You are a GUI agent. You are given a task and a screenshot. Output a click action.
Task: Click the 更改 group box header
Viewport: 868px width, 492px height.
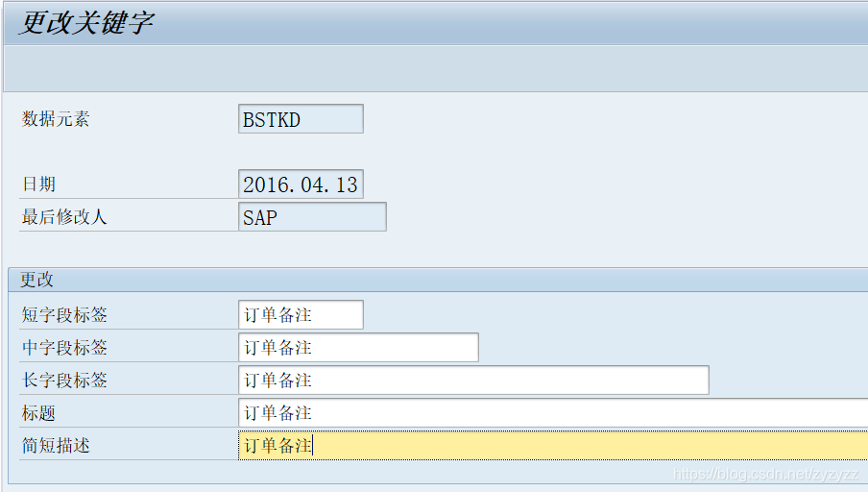[x=438, y=280]
